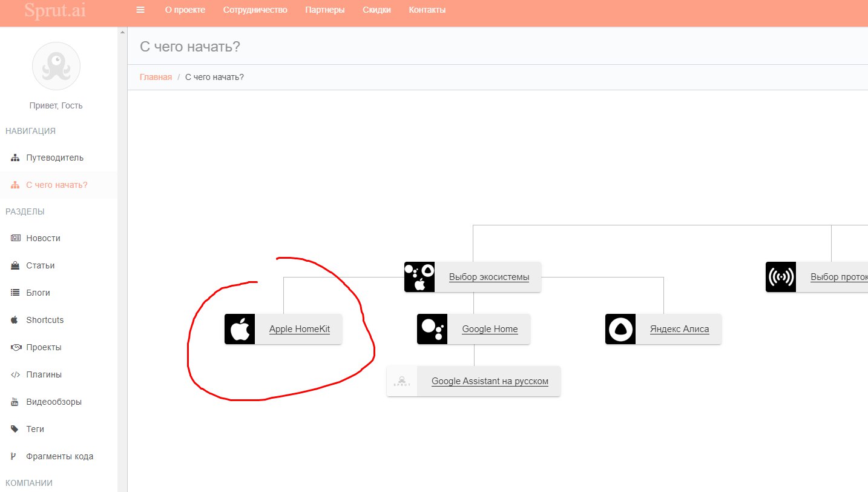The height and width of the screenshot is (492, 868).
Task: Click the icon next to Статьи
Action: pos(15,265)
